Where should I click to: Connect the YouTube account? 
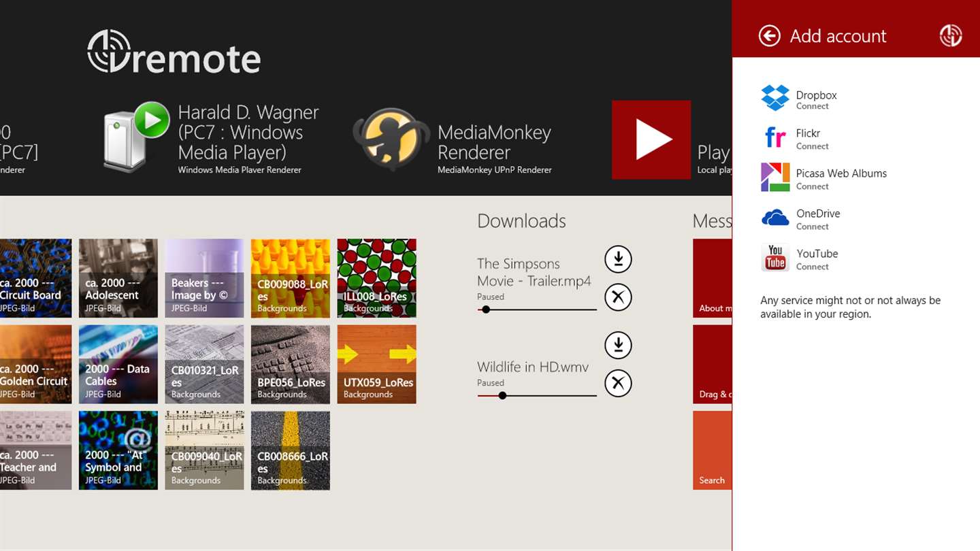point(812,267)
